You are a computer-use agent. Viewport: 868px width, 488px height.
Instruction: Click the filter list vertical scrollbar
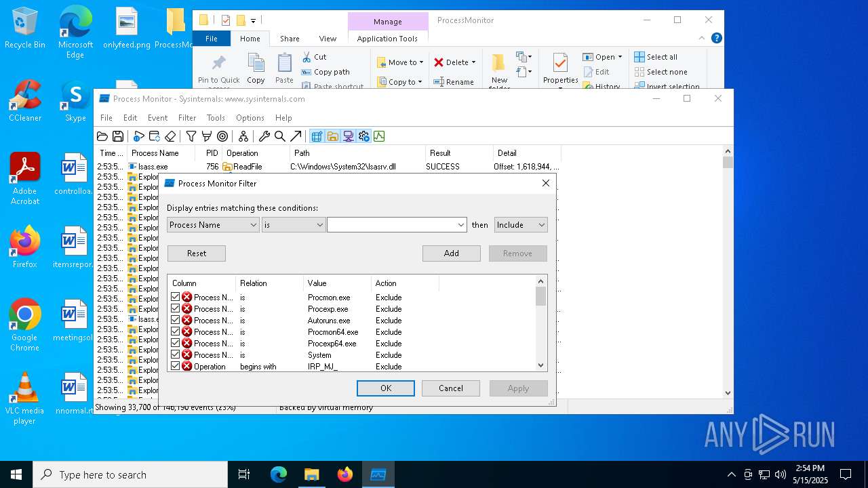[541, 323]
